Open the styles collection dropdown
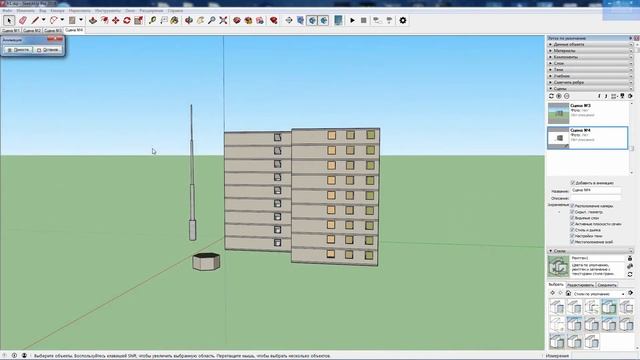The height and width of the screenshot is (360, 640). click(599, 293)
